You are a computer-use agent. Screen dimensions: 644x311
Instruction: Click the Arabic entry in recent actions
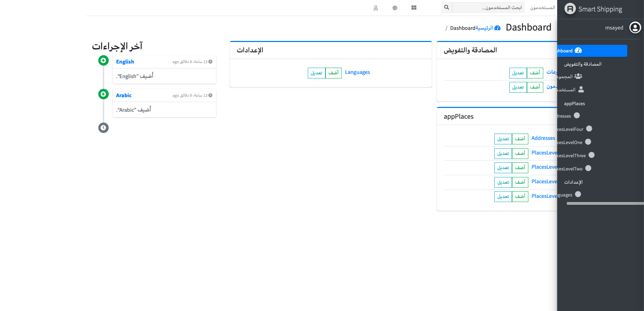[x=124, y=95]
